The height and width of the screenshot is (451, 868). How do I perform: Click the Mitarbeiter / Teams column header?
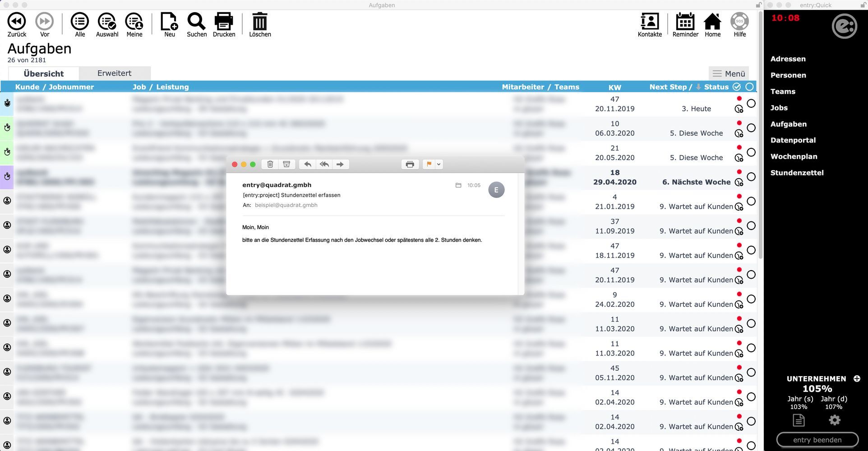point(540,87)
